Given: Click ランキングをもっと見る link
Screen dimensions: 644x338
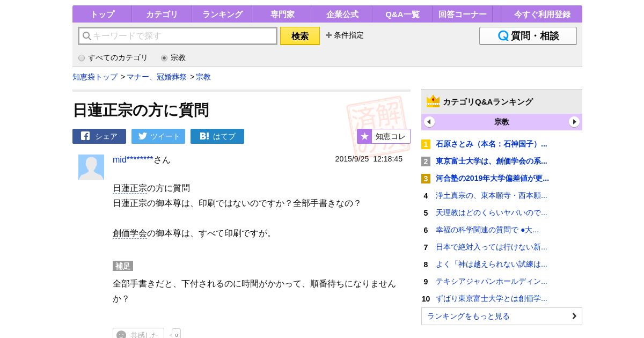Looking at the screenshot, I should point(502,316).
